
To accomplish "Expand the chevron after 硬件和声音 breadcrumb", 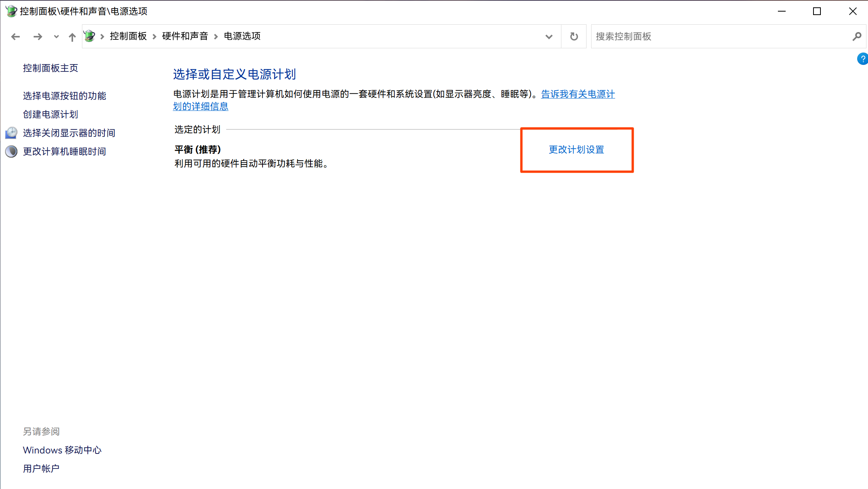I will click(216, 37).
